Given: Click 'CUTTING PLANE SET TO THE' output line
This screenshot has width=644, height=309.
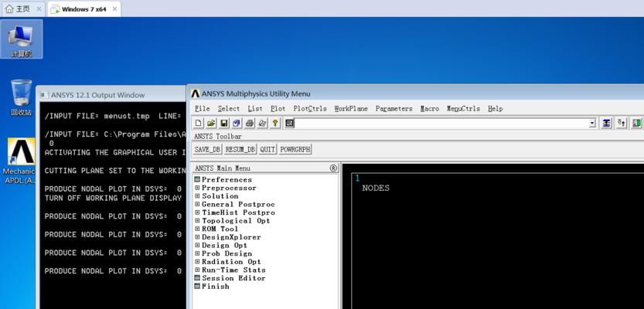Looking at the screenshot, I should (116, 171).
